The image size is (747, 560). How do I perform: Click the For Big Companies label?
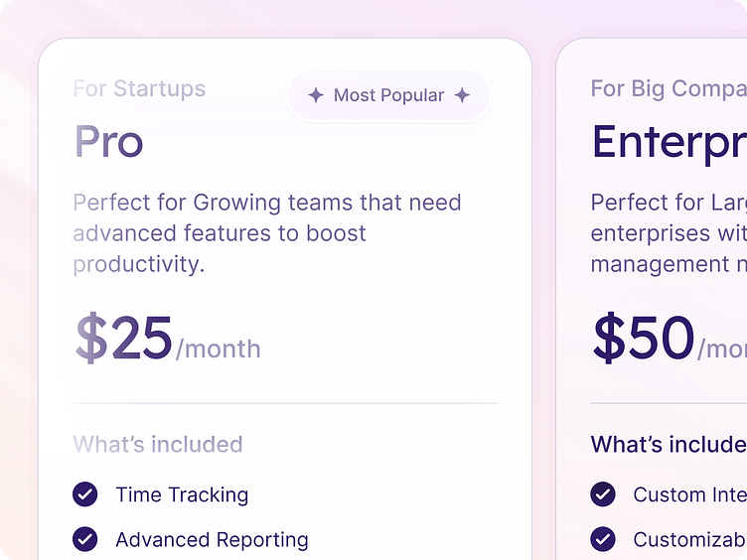[x=668, y=88]
